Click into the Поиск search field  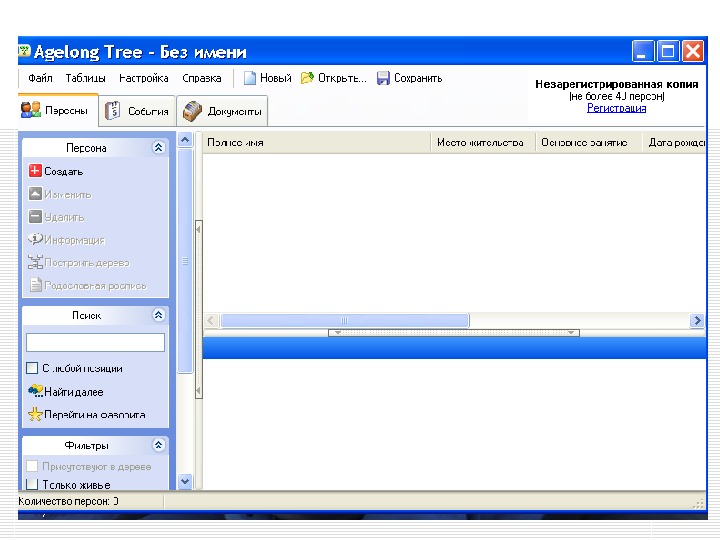(x=96, y=342)
